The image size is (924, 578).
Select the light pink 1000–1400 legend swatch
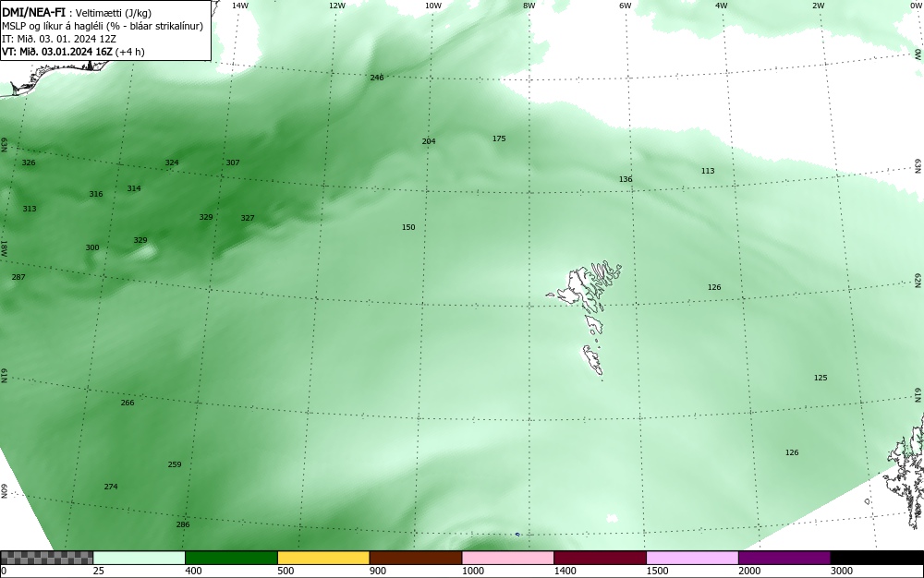pyautogui.click(x=508, y=558)
